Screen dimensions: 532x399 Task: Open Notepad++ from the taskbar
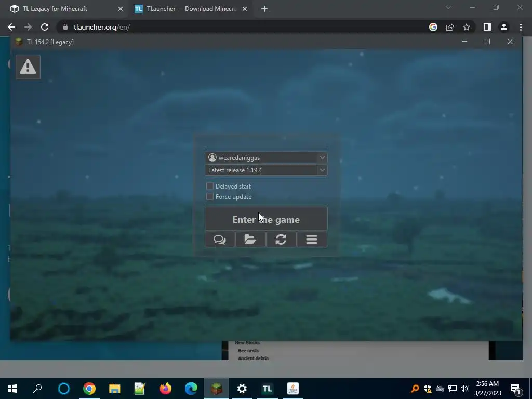click(x=140, y=389)
